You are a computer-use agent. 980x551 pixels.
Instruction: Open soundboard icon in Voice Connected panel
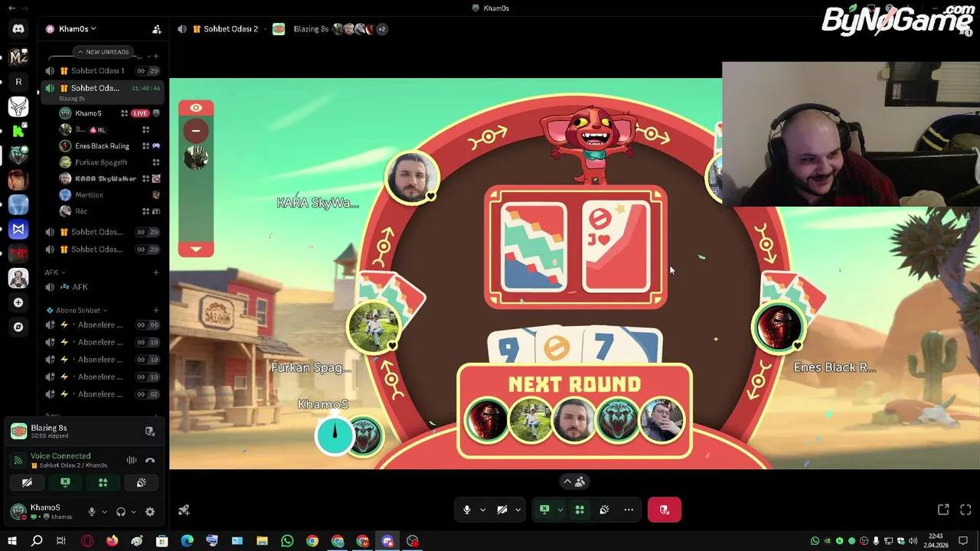141,483
